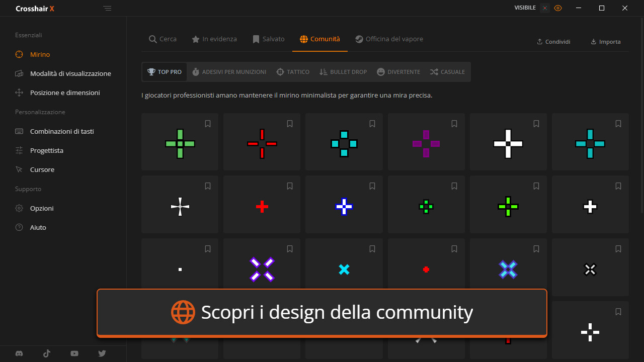Open the Officina del vapore tab
644x362 pixels.
389,39
